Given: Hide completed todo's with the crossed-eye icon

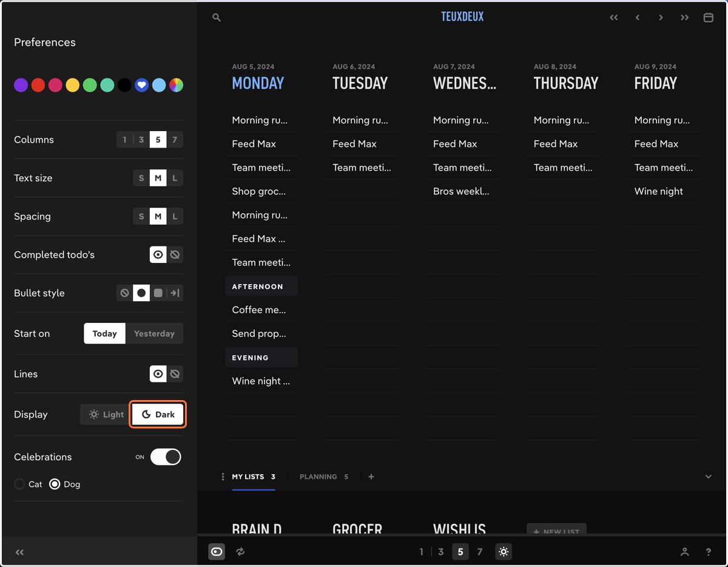Looking at the screenshot, I should click(x=175, y=255).
